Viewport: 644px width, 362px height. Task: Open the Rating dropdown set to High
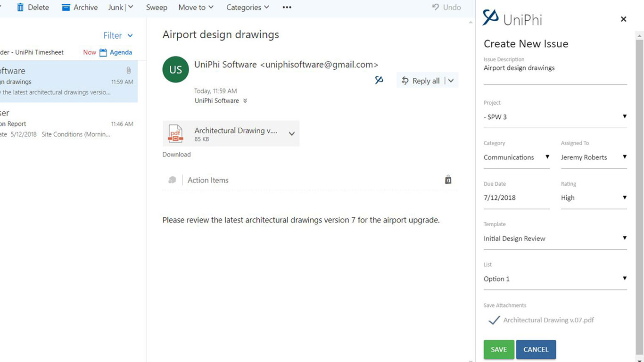(594, 198)
